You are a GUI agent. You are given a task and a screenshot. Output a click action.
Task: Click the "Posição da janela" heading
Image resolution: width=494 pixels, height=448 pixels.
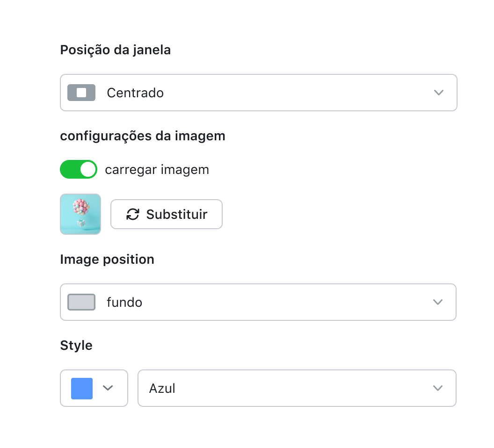116,50
